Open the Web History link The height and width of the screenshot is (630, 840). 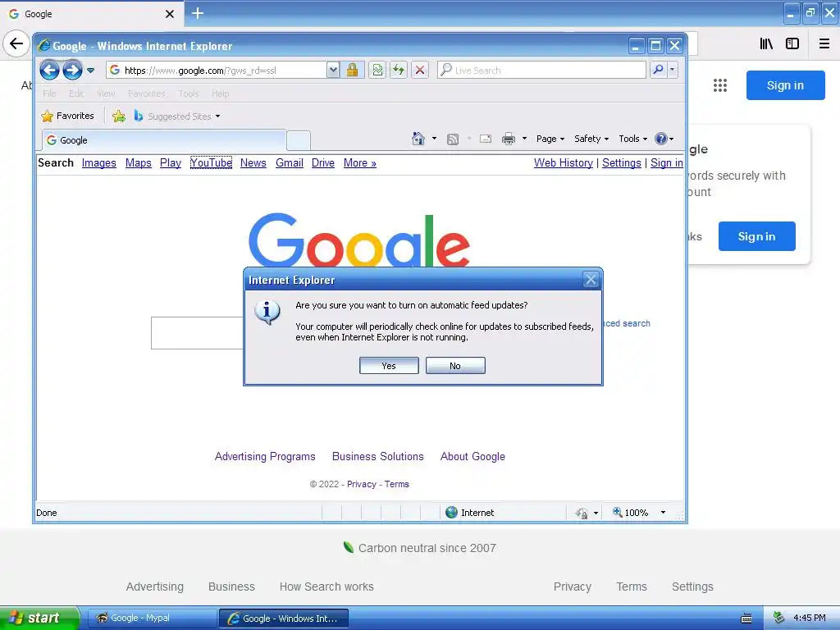(x=563, y=163)
